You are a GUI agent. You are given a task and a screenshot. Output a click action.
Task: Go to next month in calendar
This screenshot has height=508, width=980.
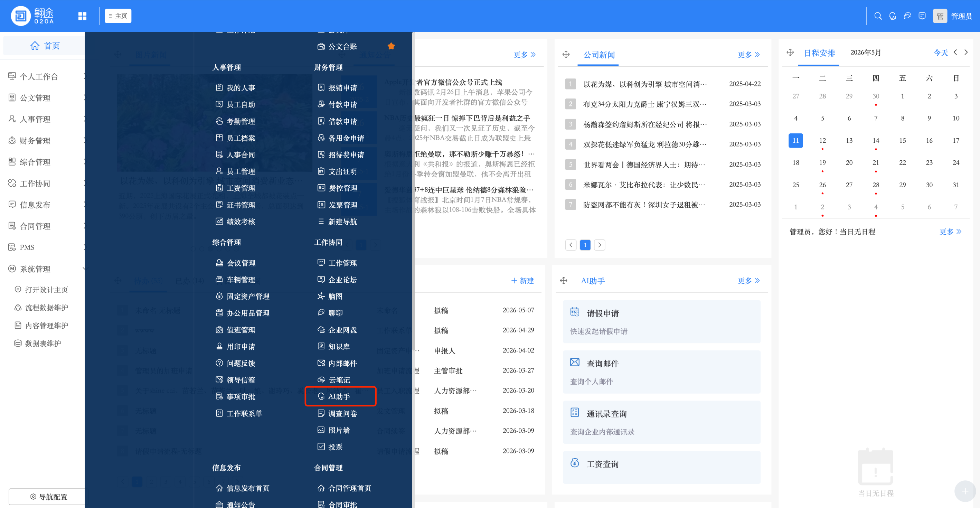pyautogui.click(x=966, y=52)
